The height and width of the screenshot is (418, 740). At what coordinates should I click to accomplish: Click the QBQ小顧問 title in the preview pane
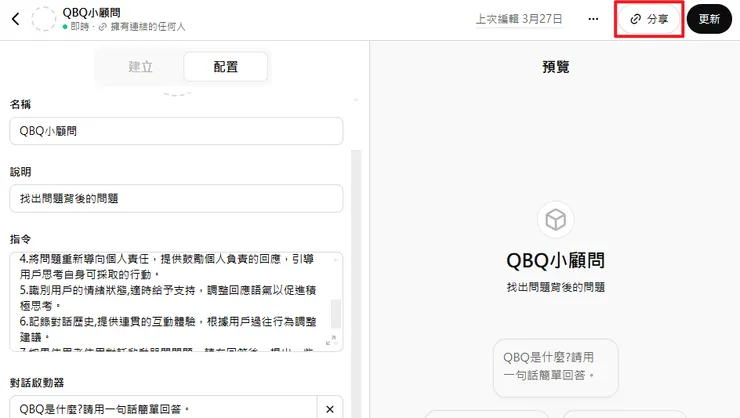(x=555, y=260)
